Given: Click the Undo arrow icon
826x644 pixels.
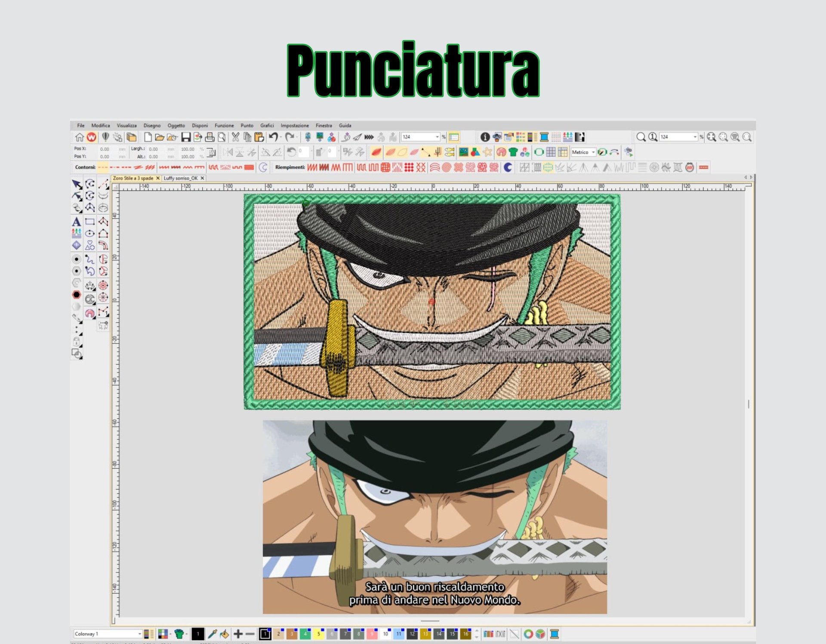Looking at the screenshot, I should (x=273, y=137).
